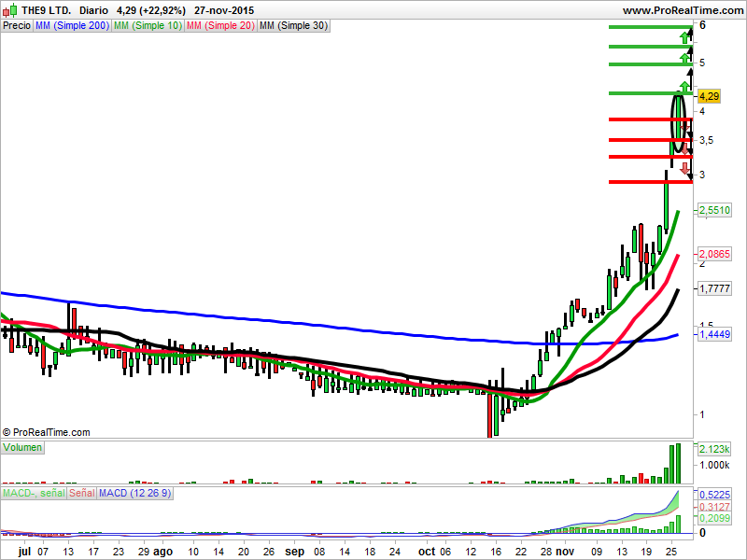The image size is (747, 560).
Task: Click the blue 1,4449 moving average value
Action: (714, 334)
